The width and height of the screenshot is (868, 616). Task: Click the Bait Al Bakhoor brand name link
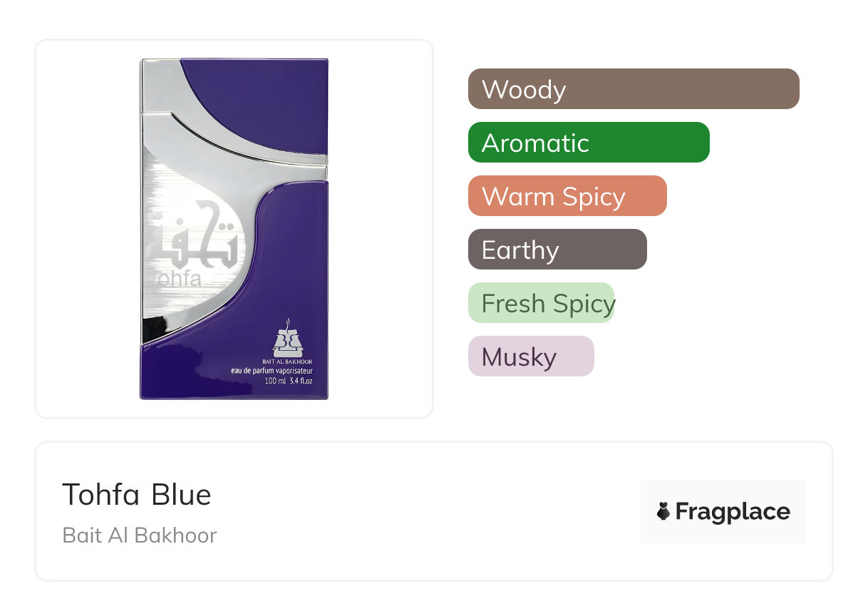pos(140,535)
